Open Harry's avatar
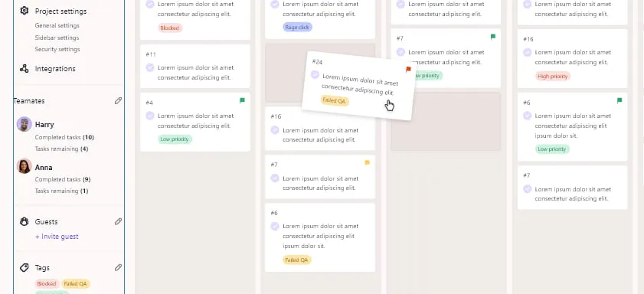The image size is (644, 294). pos(25,124)
